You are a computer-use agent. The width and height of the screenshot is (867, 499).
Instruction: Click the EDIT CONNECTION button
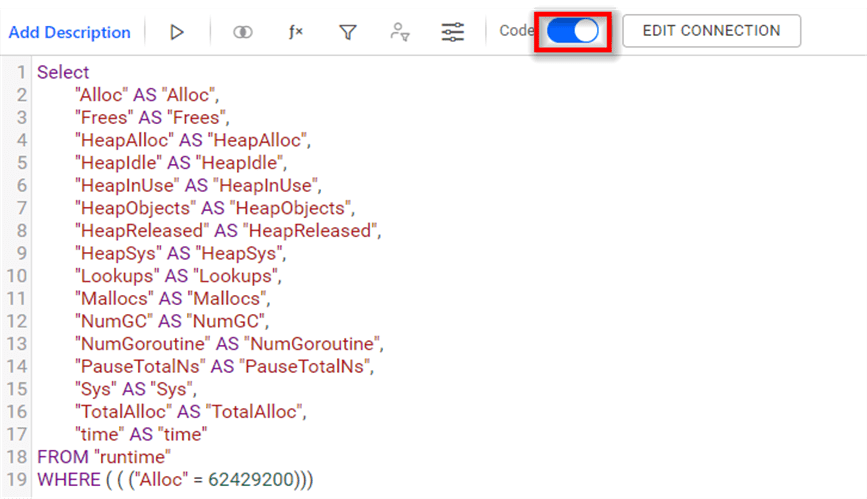tap(711, 30)
